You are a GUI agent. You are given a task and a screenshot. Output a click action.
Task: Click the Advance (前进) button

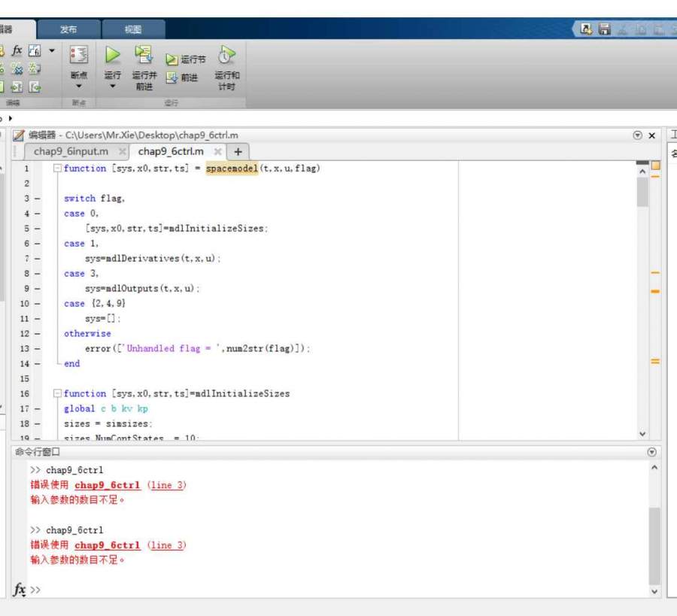pos(182,77)
